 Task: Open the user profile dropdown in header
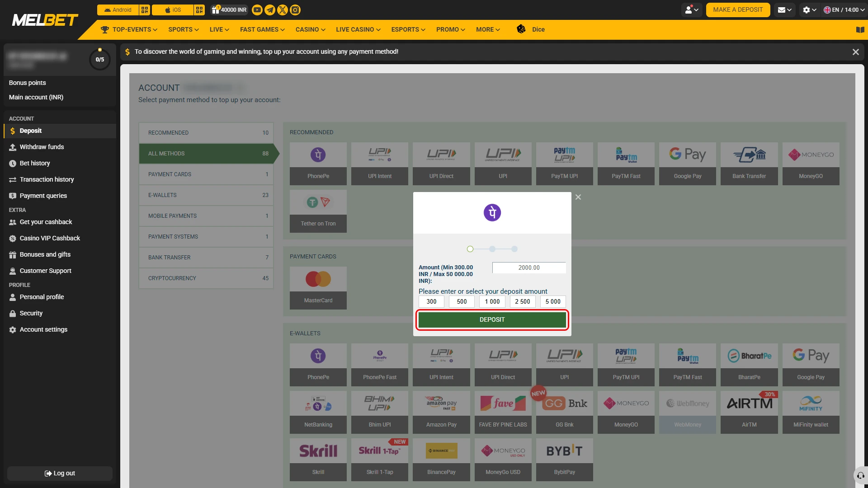click(692, 10)
